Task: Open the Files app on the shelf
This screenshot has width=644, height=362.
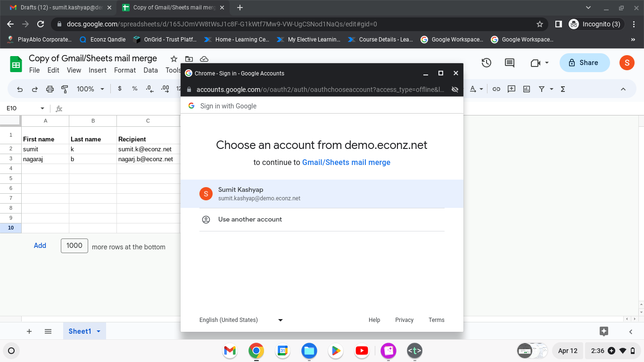Action: (x=309, y=351)
